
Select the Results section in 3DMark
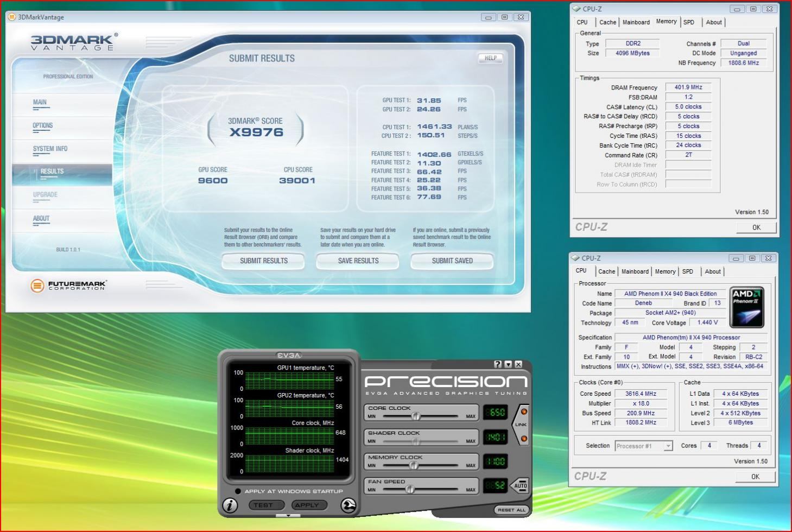click(x=52, y=171)
